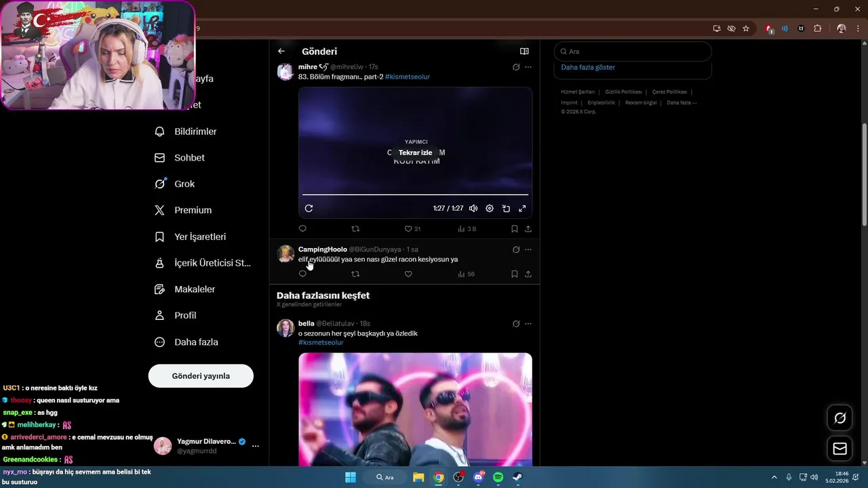Screen dimensions: 868x488
Task: Like CampingHoolo's comment
Action: [408, 274]
